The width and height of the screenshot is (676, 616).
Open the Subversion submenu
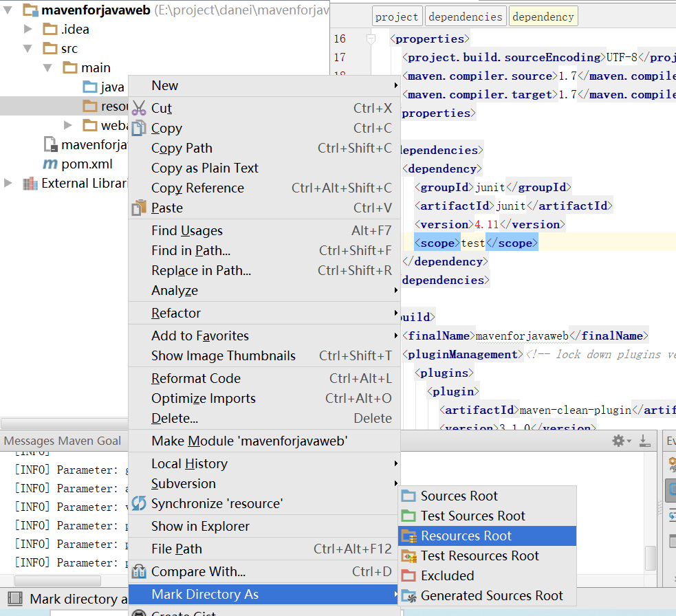point(264,483)
